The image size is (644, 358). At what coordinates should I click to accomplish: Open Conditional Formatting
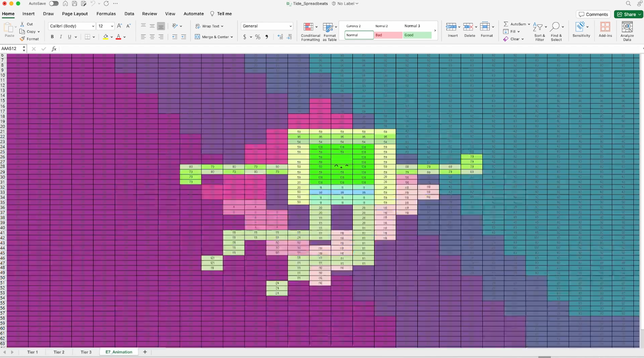[x=310, y=32]
